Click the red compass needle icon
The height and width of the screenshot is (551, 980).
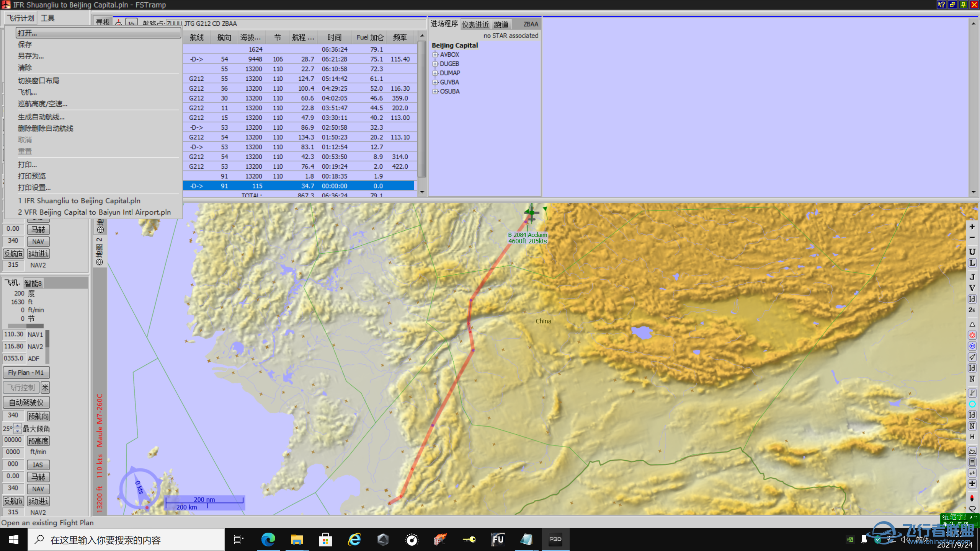coord(972,498)
